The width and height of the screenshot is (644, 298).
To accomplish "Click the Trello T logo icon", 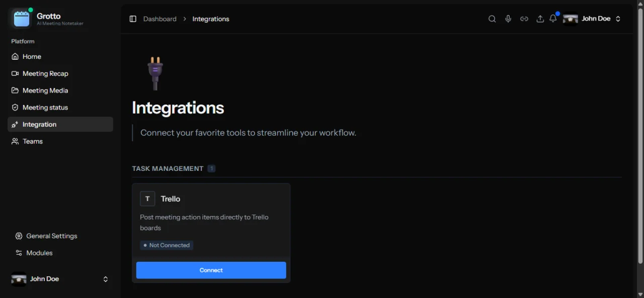I will coord(147,198).
